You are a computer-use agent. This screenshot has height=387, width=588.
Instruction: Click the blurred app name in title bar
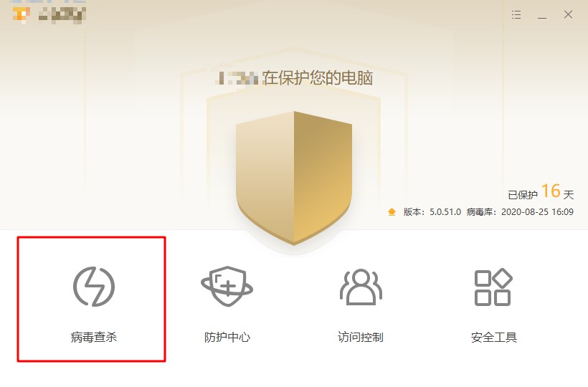[62, 15]
